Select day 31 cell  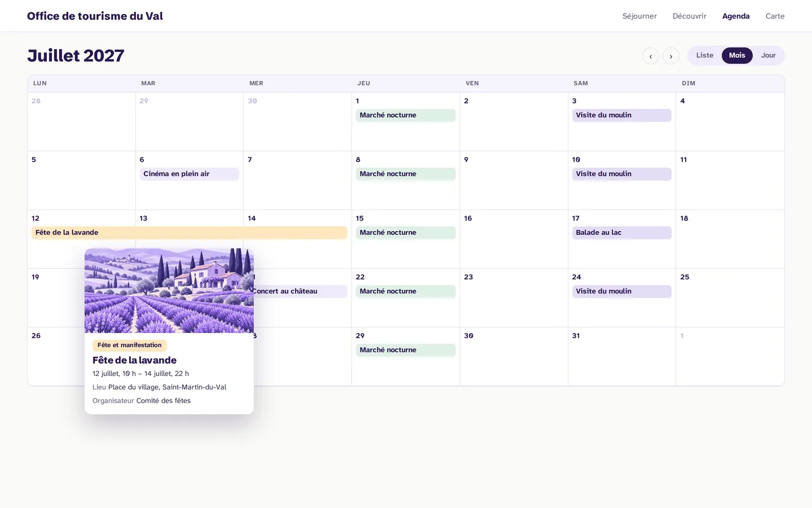pos(621,357)
